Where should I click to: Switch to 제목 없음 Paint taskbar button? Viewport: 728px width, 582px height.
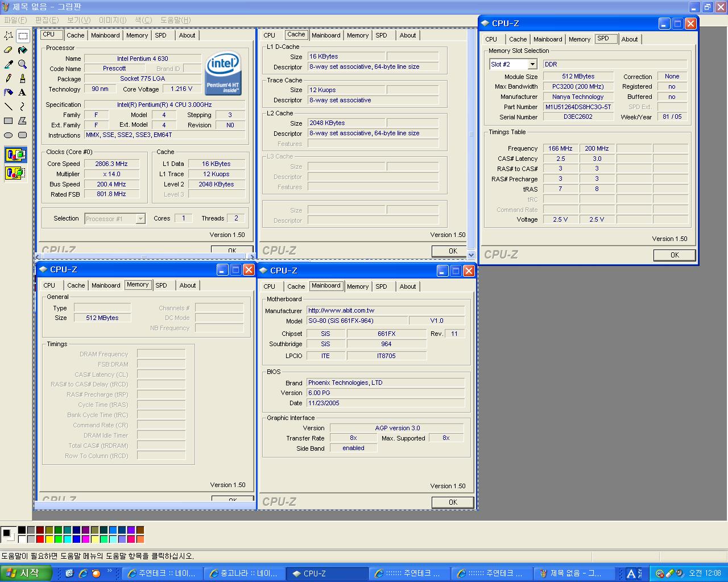click(x=574, y=573)
